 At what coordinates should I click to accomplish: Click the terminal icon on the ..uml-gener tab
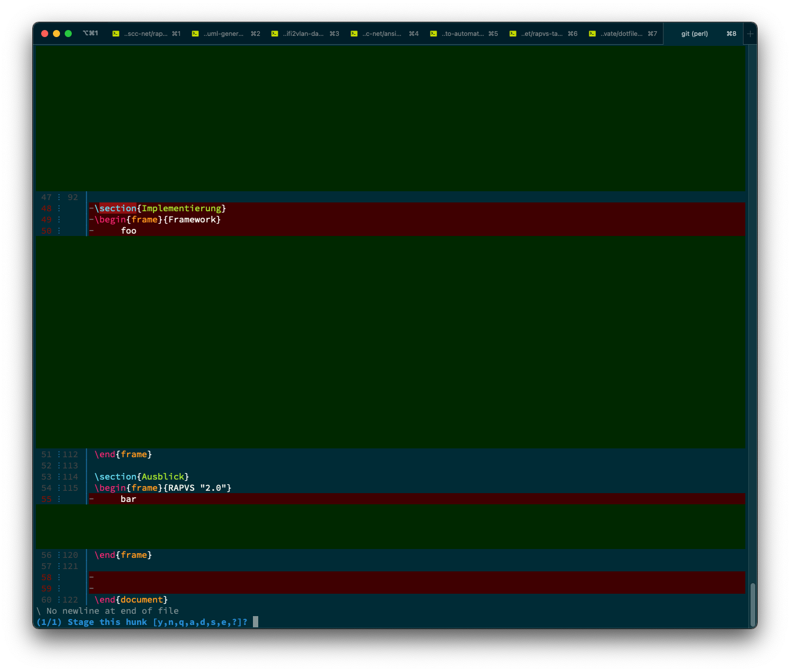click(x=195, y=34)
